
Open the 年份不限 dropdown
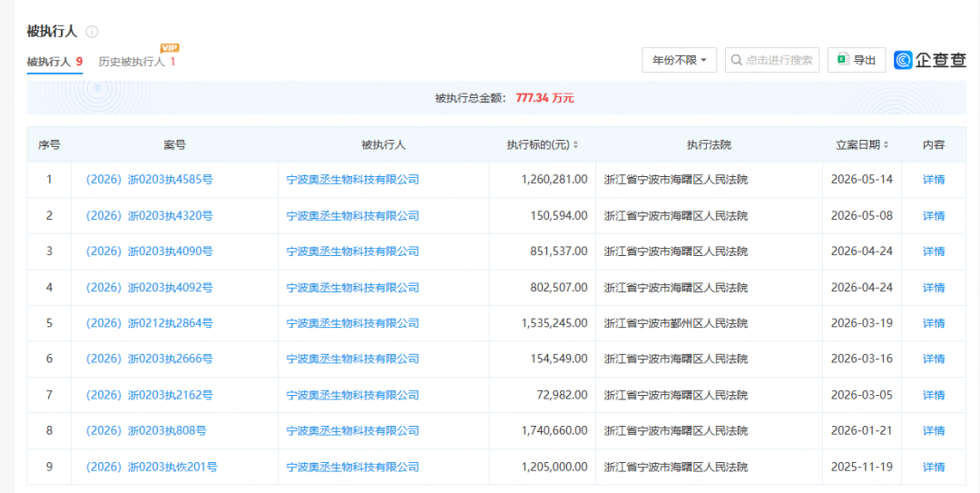[680, 60]
